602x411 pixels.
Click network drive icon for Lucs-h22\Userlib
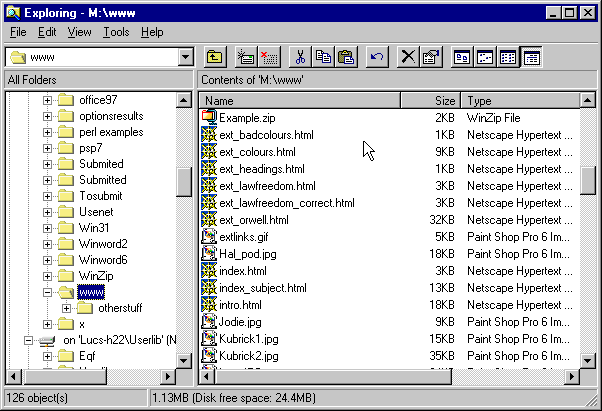pyautogui.click(x=48, y=340)
